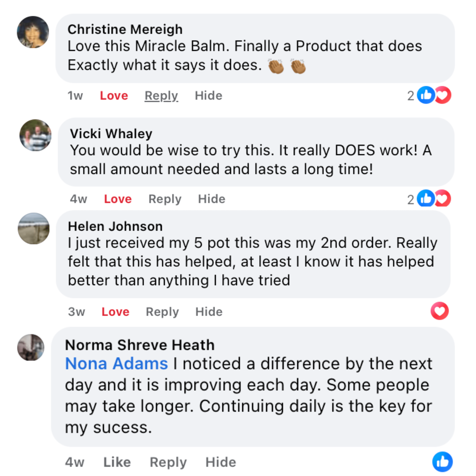Open Helen Johnson's profile name link
The width and height of the screenshot is (476, 476).
coord(115,226)
